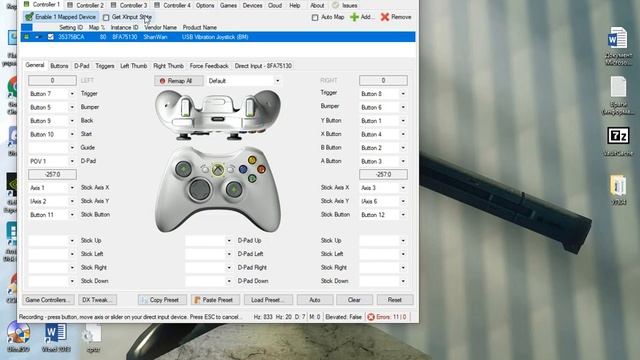This screenshot has width=640, height=360.
Task: Click the left stick value field showing -257.0
Action: point(52,174)
